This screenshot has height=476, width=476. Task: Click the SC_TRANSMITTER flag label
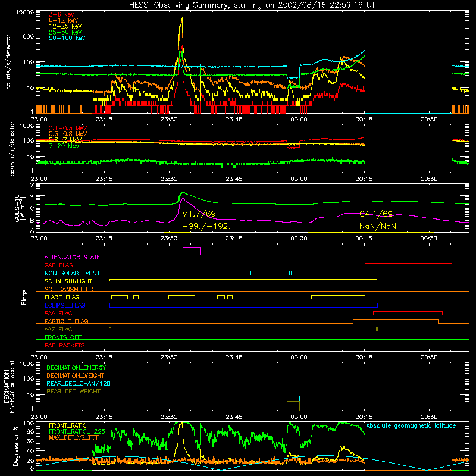pyautogui.click(x=68, y=289)
